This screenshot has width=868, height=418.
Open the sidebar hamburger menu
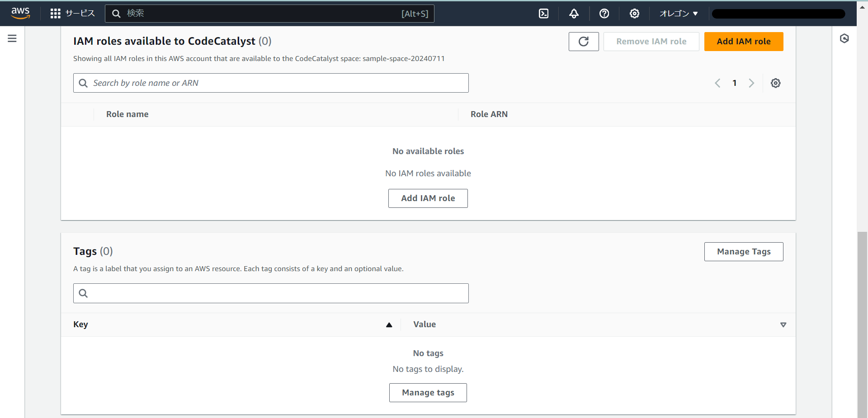pyautogui.click(x=12, y=38)
